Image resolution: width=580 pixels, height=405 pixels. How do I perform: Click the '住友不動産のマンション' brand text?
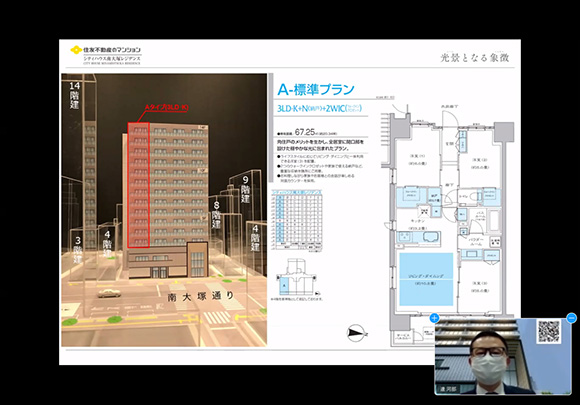112,50
